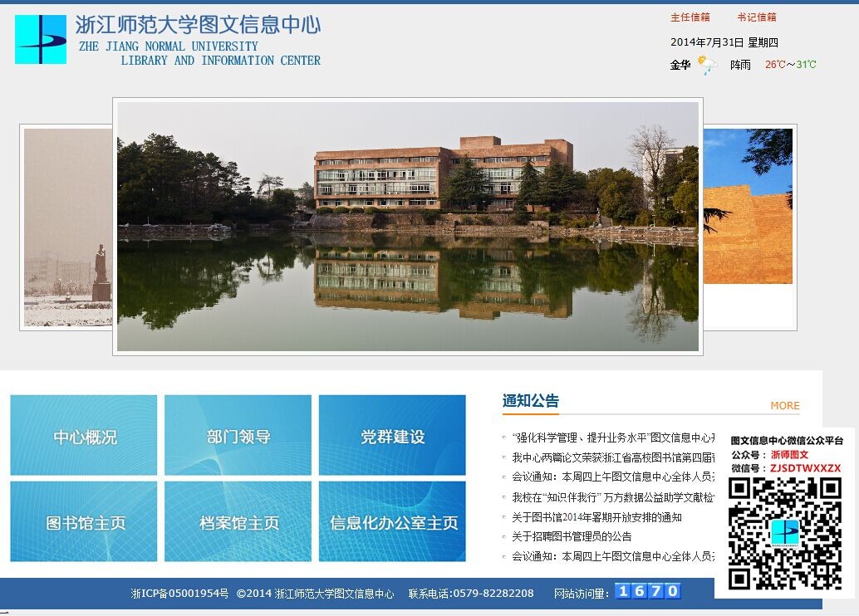Select the 党群建设 tile

pos(392,435)
